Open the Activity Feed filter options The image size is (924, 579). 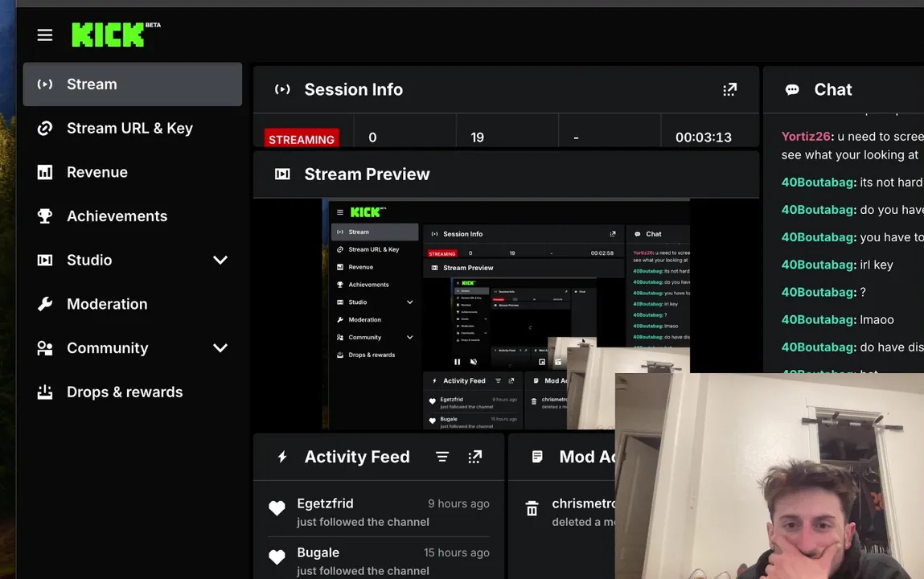pos(442,457)
